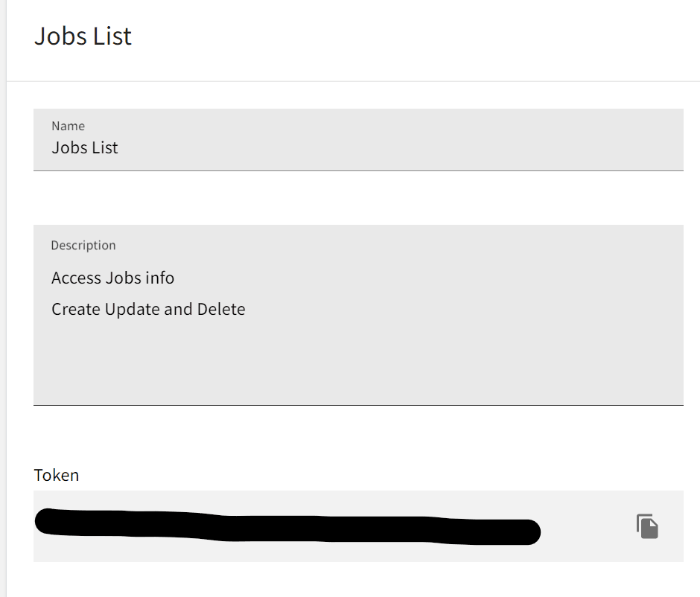Place cursor on Access Jobs info line
Viewport: 700px width, 597px height.
pos(112,278)
